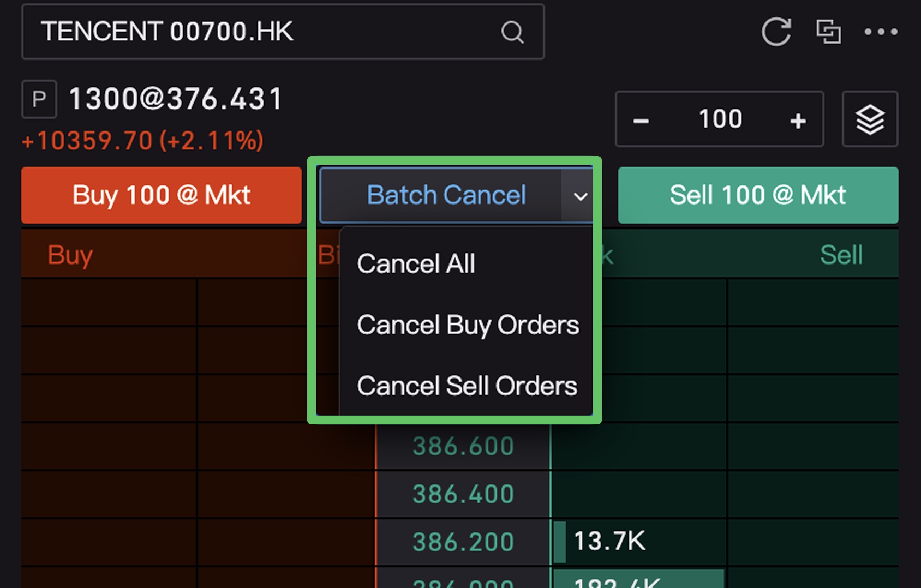Select Cancel All from the menu
The image size is (921, 588).
click(x=416, y=264)
